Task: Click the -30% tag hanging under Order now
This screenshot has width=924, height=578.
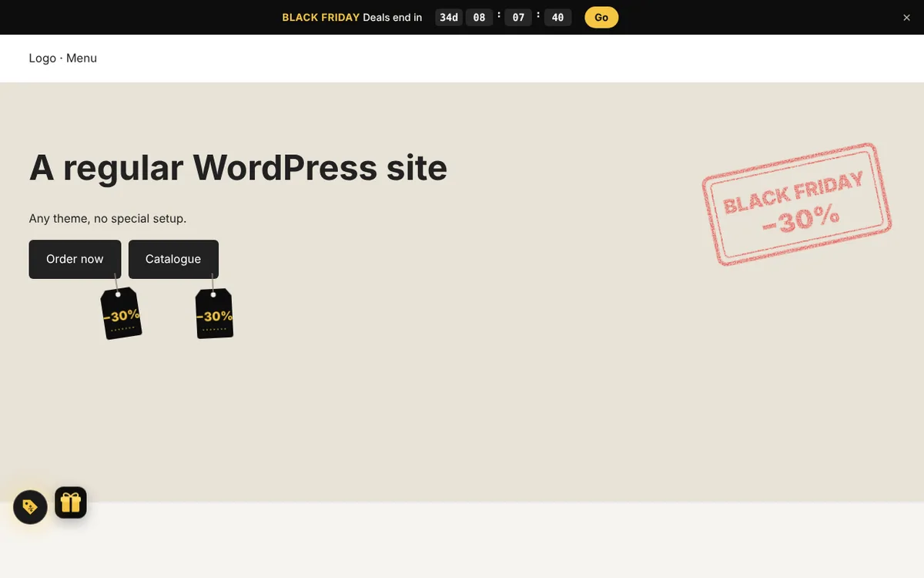Action: [122, 314]
